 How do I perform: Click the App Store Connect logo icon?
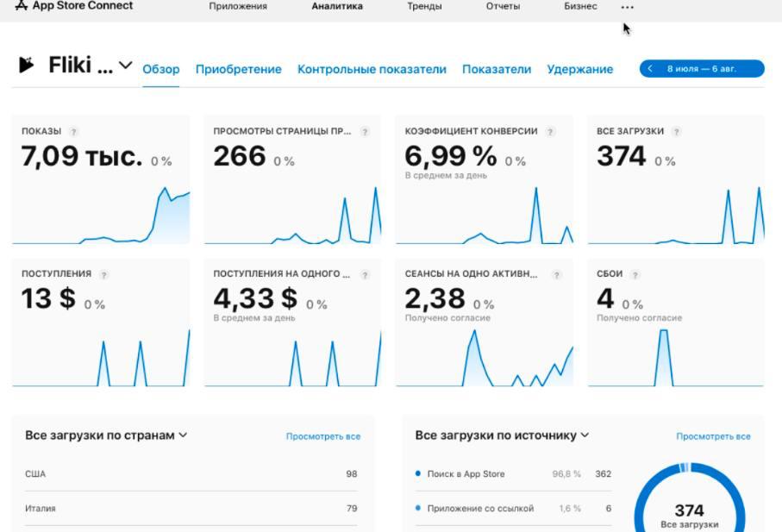click(x=22, y=5)
